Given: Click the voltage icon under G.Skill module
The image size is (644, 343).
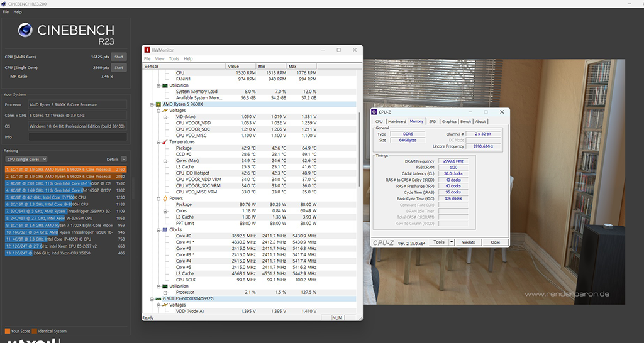Looking at the screenshot, I should pyautogui.click(x=165, y=305).
